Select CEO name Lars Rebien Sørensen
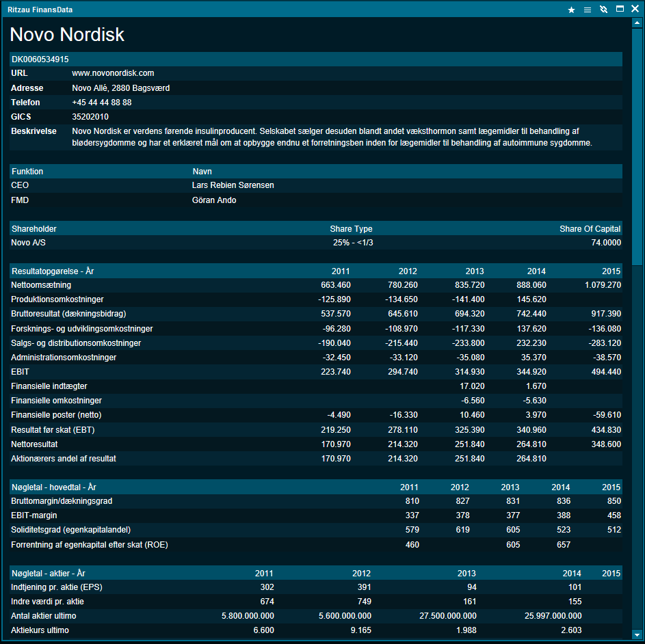The width and height of the screenshot is (645, 644). point(233,185)
